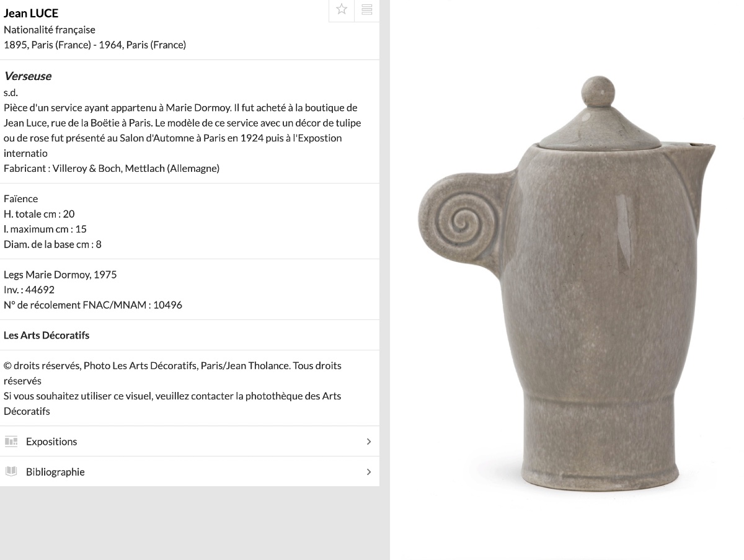Open the list view icon beside star

[367, 9]
